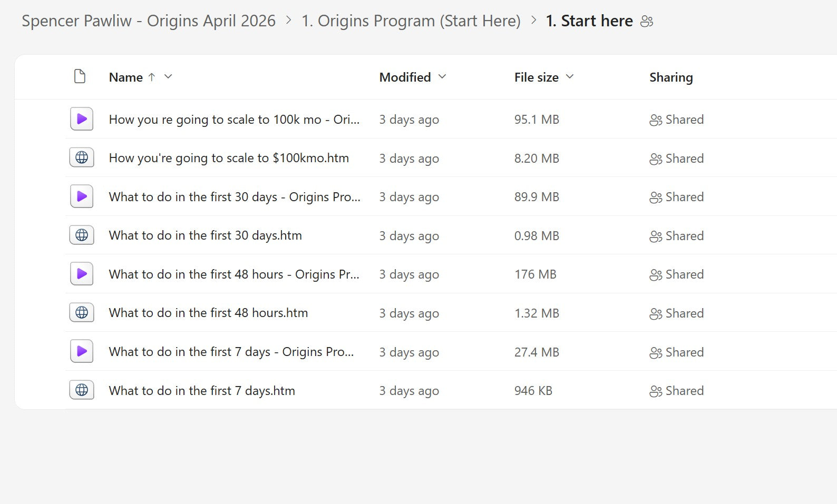Click sharing icon in 8.20 MB row
The image size is (837, 504).
[656, 159]
